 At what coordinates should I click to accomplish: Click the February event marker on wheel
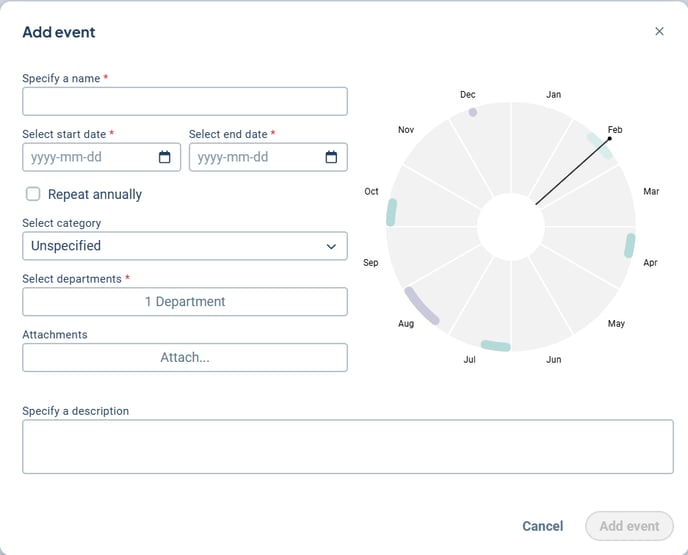598,144
